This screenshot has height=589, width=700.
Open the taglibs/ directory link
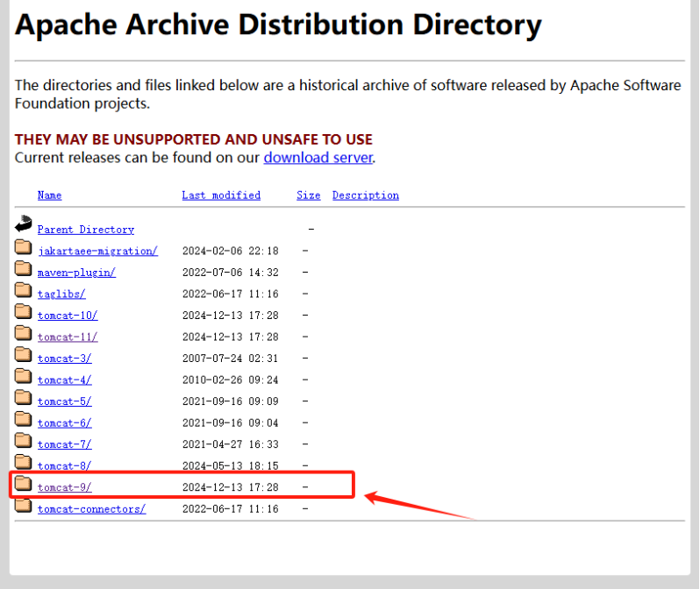(61, 294)
